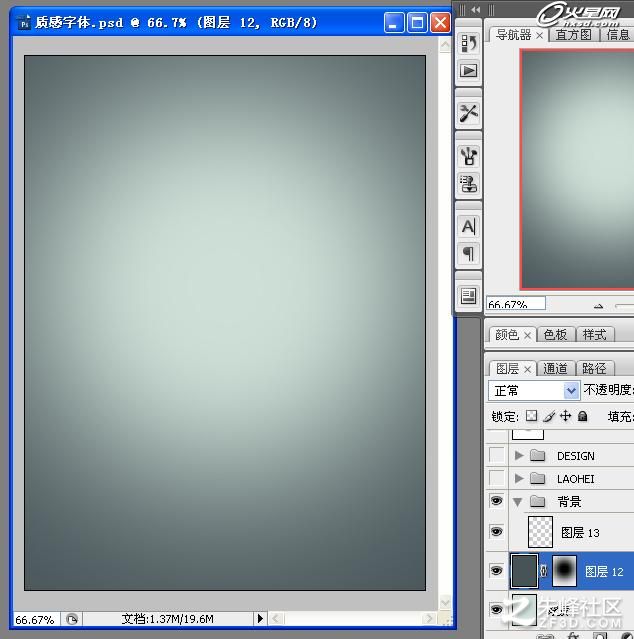Select the 图层 12 dark fill thumbnail

524,571
